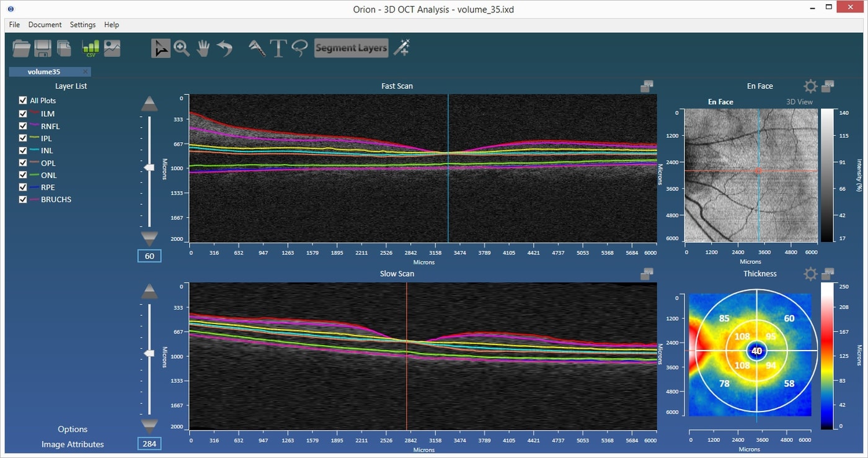
Task: Pop out the Fast Scan panel
Action: (x=647, y=86)
